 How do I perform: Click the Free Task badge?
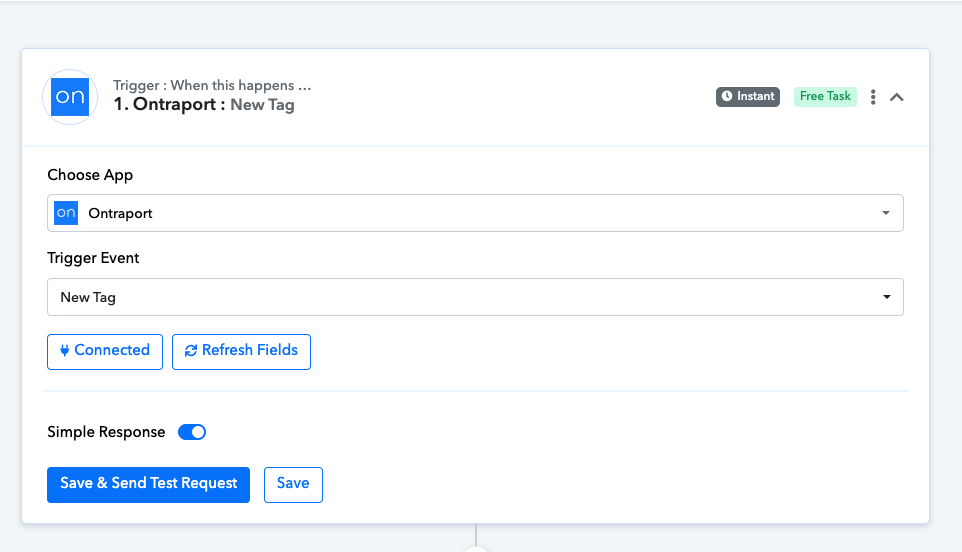point(825,96)
